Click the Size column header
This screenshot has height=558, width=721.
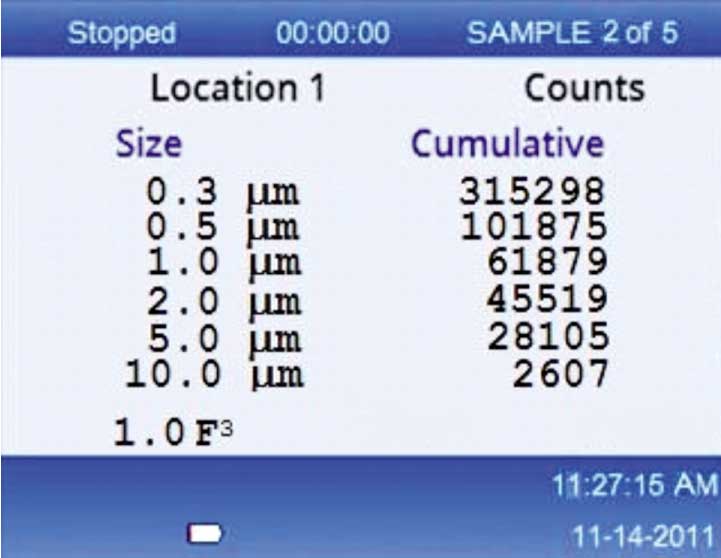(149, 144)
